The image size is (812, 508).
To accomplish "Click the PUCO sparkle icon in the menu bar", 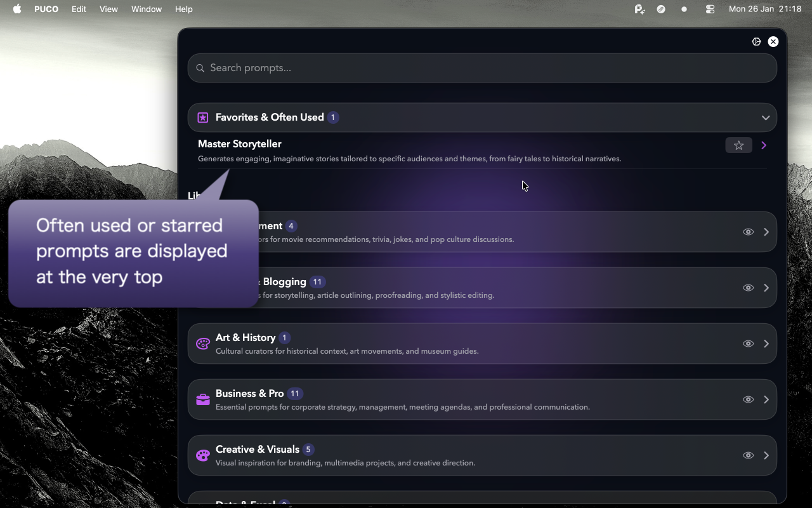I will [639, 9].
